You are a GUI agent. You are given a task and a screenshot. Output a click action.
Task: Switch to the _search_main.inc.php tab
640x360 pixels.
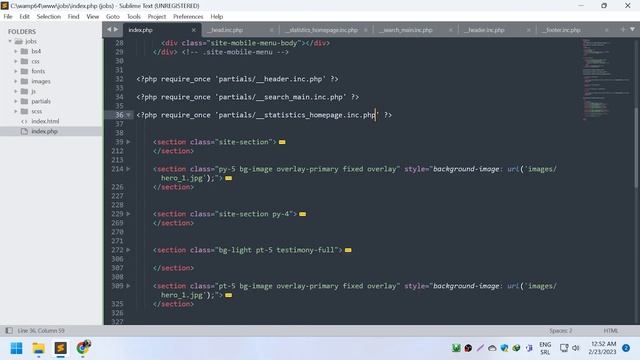pos(406,30)
